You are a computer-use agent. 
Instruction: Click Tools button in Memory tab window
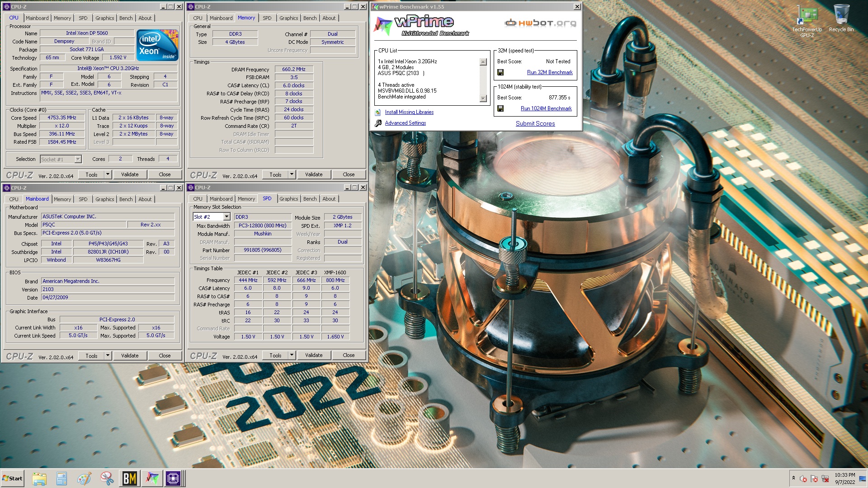[275, 174]
